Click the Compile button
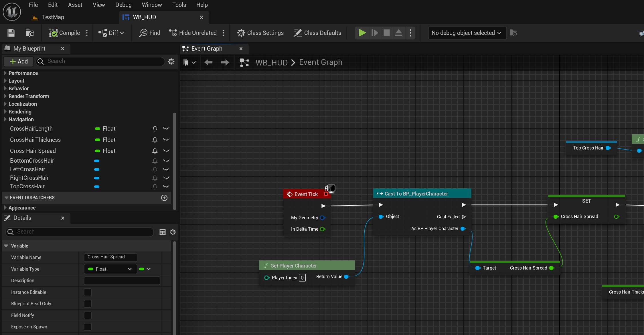The height and width of the screenshot is (335, 644). (65, 33)
